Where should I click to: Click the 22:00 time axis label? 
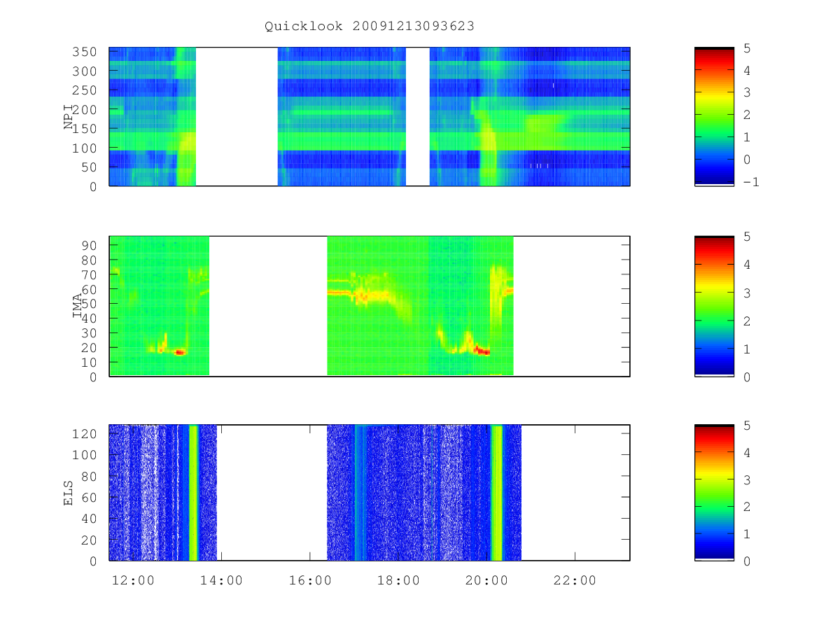575,580
